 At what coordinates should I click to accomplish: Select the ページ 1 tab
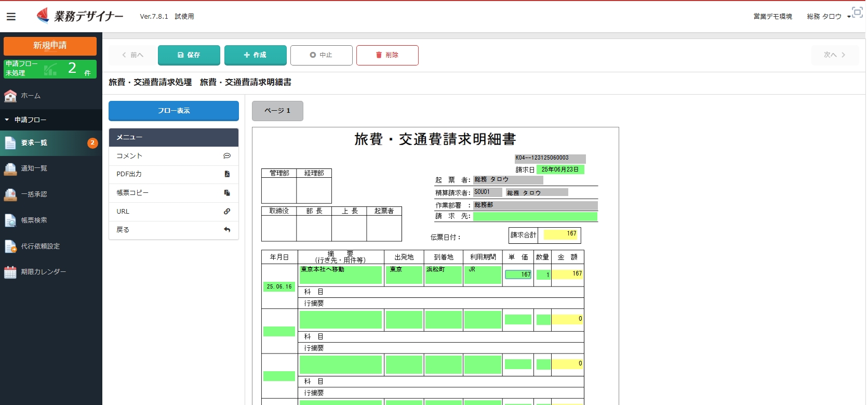[277, 111]
